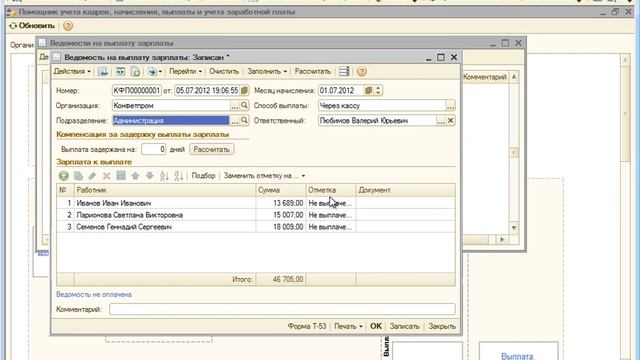Move row down with the down arrow icon
The width and height of the screenshot is (640, 360).
pyautogui.click(x=150, y=176)
